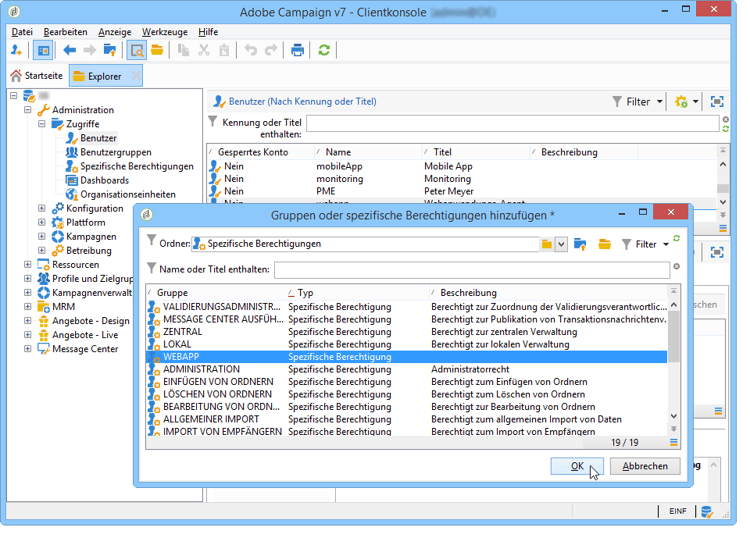Confirm the dialog with OK

point(577,466)
